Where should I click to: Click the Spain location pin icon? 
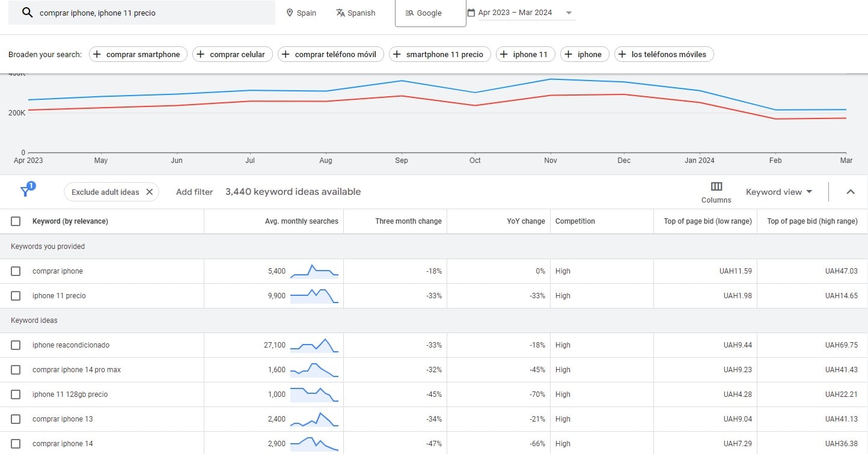pos(290,13)
